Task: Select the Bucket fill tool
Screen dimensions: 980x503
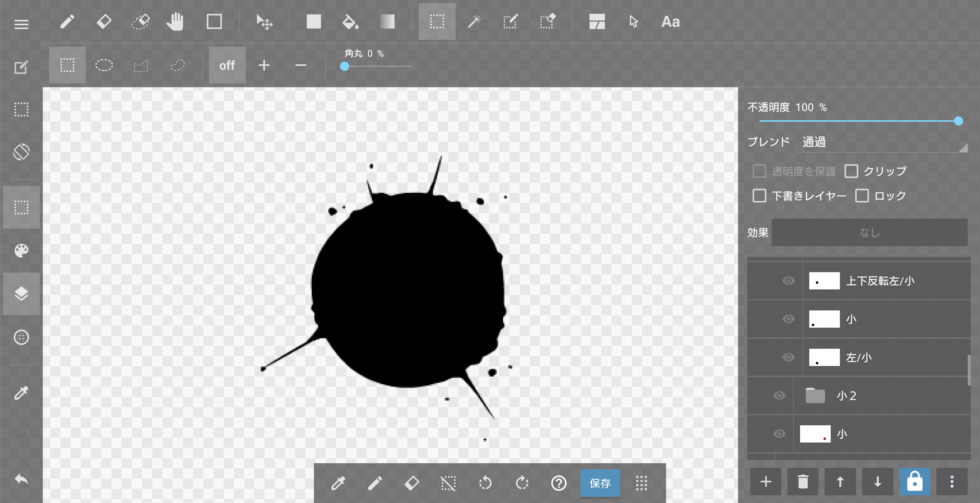Action: (350, 22)
